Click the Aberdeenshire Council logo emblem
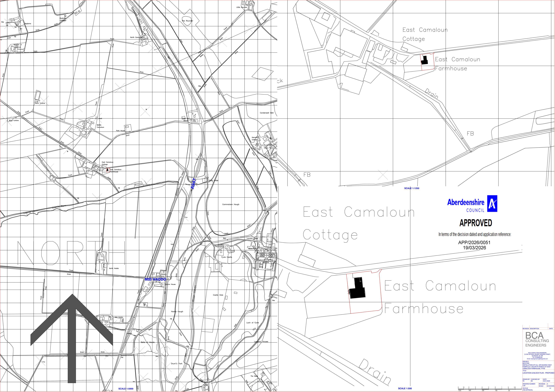 click(x=492, y=203)
